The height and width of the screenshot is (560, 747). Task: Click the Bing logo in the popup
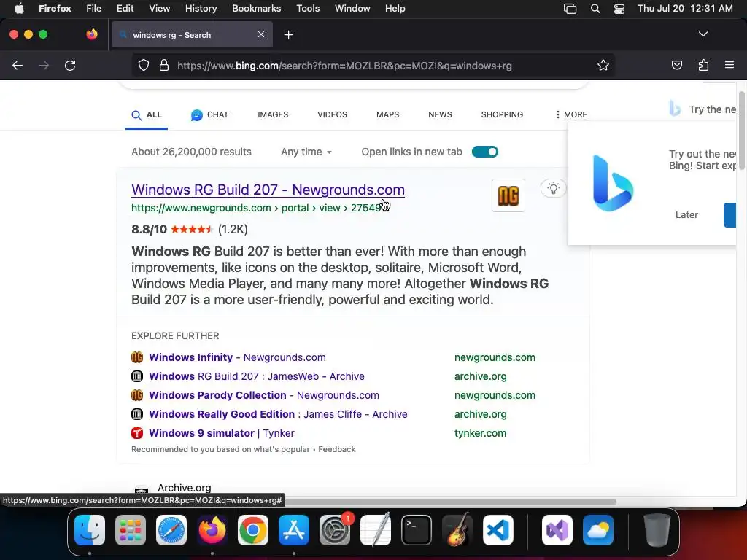[x=613, y=183]
